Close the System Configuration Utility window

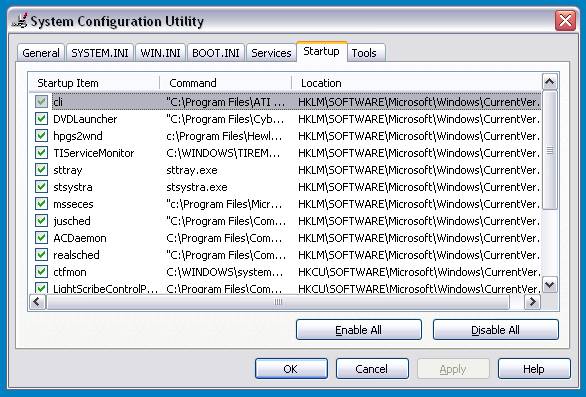tap(565, 21)
